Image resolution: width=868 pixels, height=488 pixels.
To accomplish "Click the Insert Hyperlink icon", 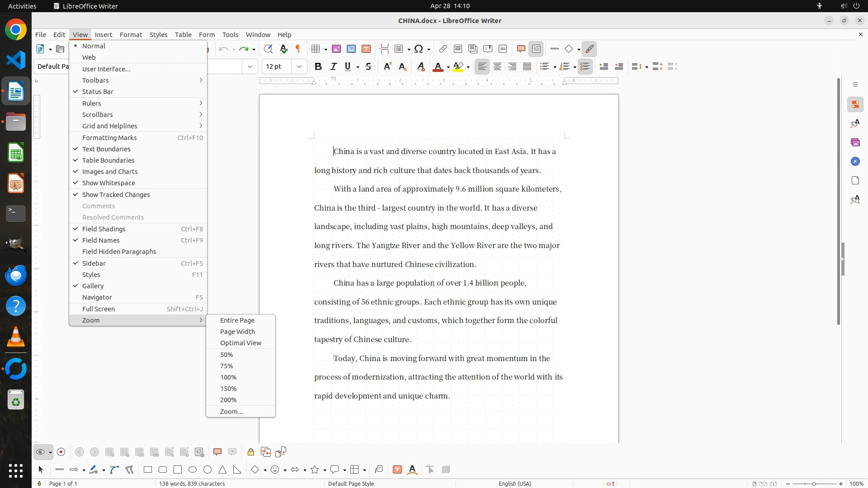I will pyautogui.click(x=443, y=49).
